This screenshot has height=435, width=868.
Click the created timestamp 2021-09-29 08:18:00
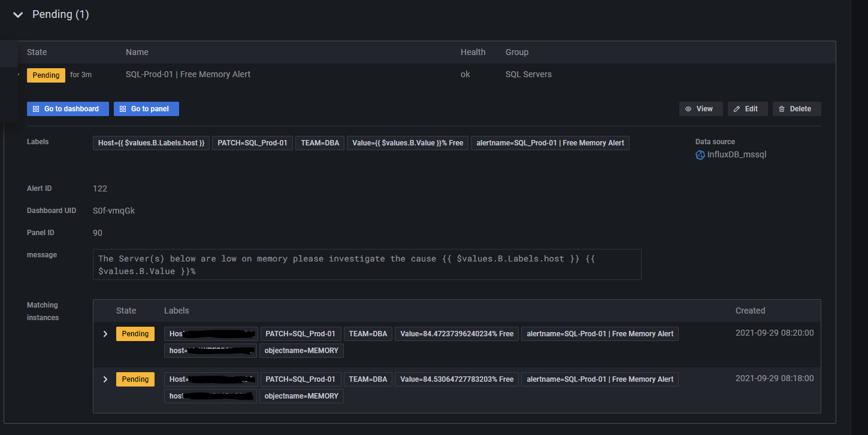(775, 378)
